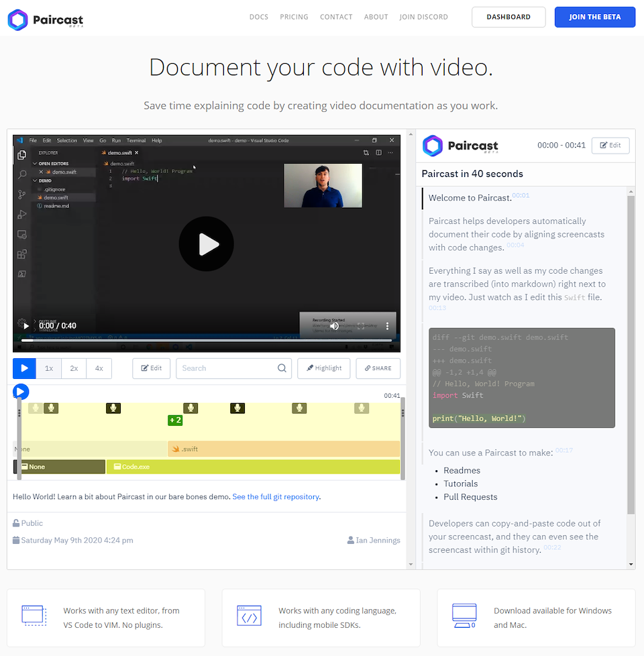The height and width of the screenshot is (656, 644).
Task: Enter fullscreen mode on the video player
Action: coord(361,326)
